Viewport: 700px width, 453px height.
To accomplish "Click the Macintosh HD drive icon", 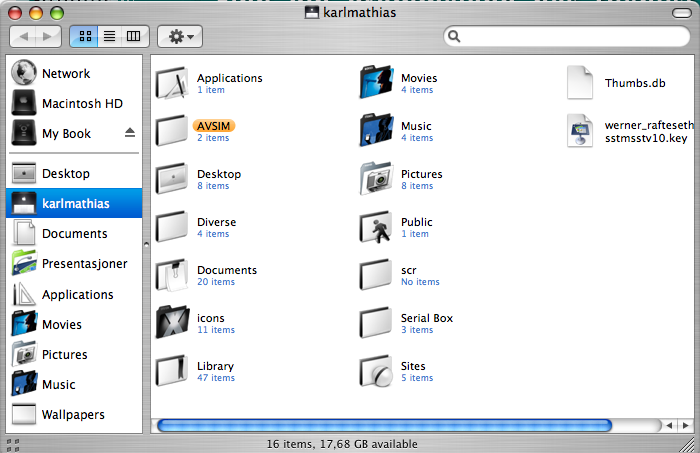I will 24,103.
